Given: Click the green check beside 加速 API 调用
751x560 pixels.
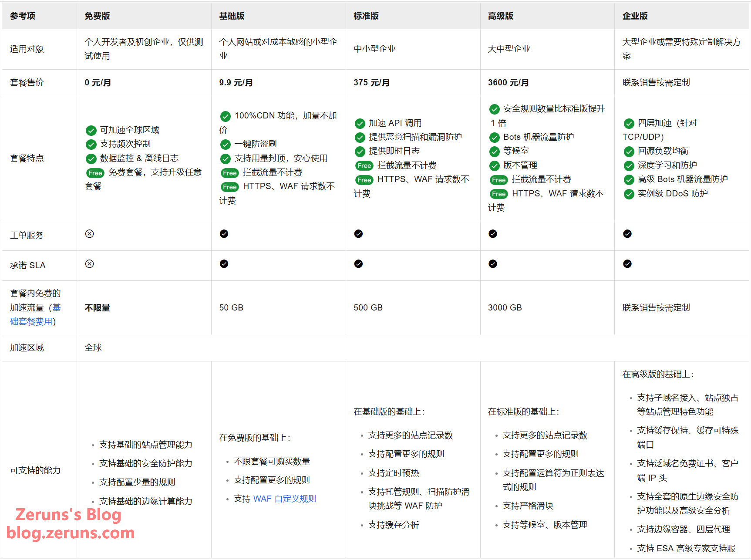Looking at the screenshot, I should click(x=360, y=123).
